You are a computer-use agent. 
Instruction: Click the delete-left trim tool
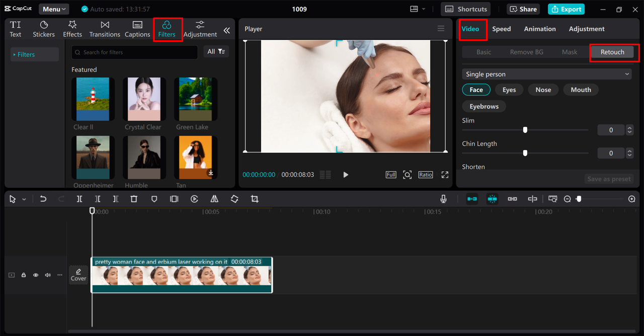[98, 199]
